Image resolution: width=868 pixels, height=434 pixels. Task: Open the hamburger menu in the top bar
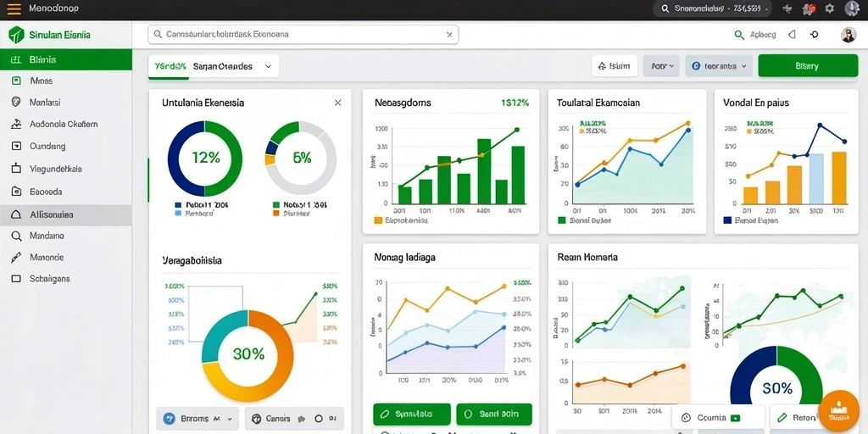pos(14,8)
